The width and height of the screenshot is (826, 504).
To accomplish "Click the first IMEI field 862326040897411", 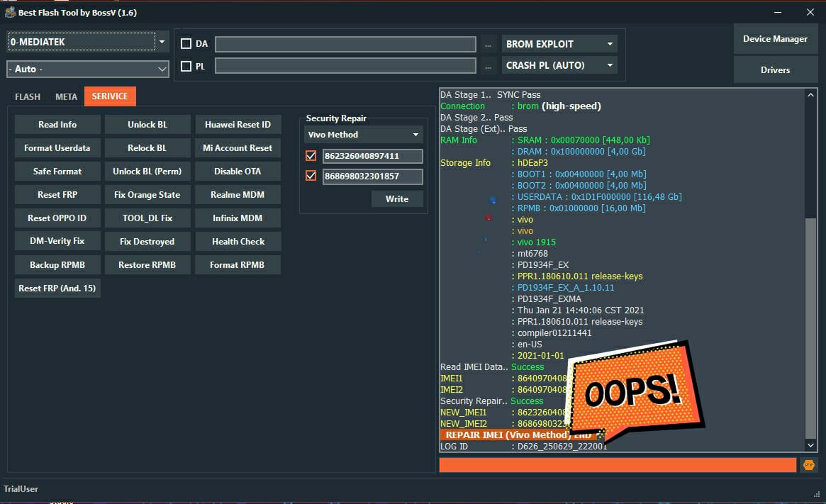I will tap(372, 156).
